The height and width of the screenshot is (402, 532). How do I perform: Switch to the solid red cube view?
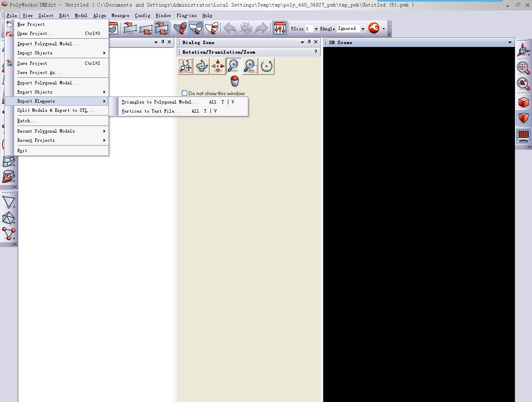tap(523, 102)
